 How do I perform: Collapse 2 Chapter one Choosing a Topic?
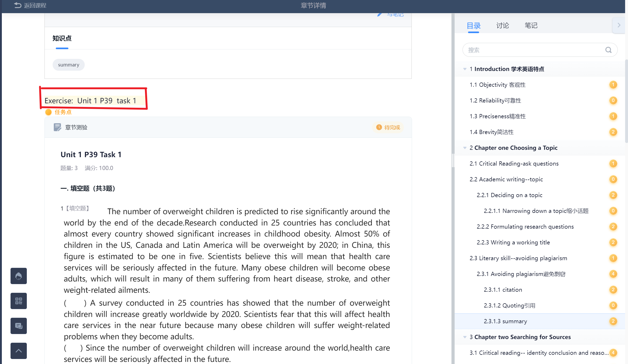pyautogui.click(x=465, y=148)
